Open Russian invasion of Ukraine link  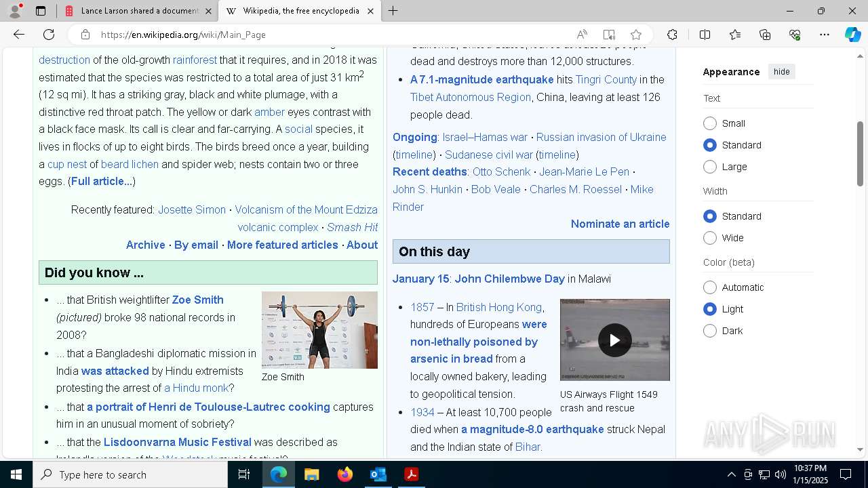(601, 137)
